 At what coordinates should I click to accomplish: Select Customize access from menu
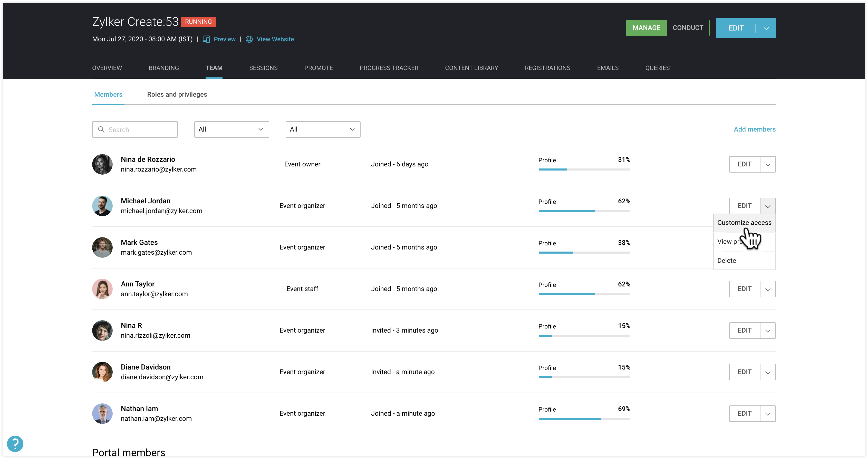[744, 223]
